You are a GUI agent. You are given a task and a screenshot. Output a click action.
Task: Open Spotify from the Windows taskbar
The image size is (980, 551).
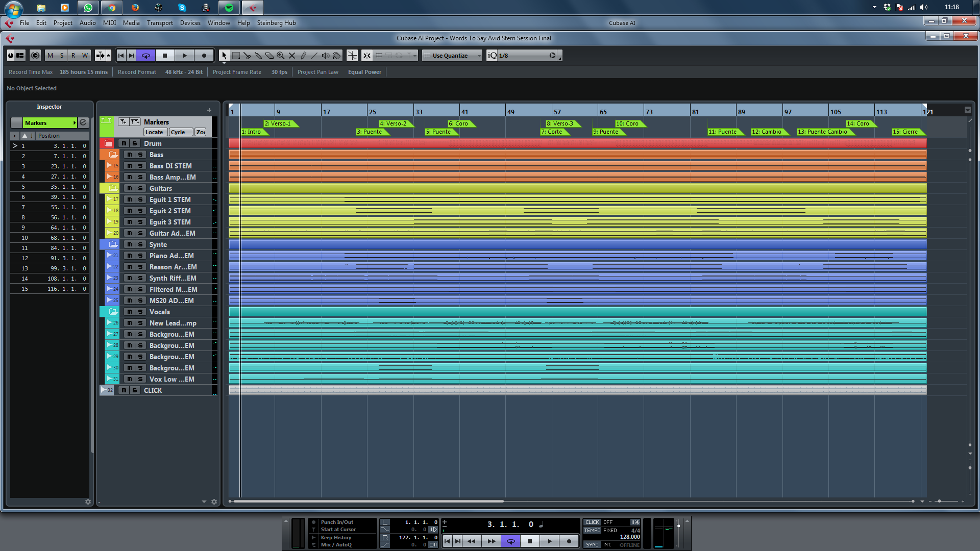click(229, 8)
